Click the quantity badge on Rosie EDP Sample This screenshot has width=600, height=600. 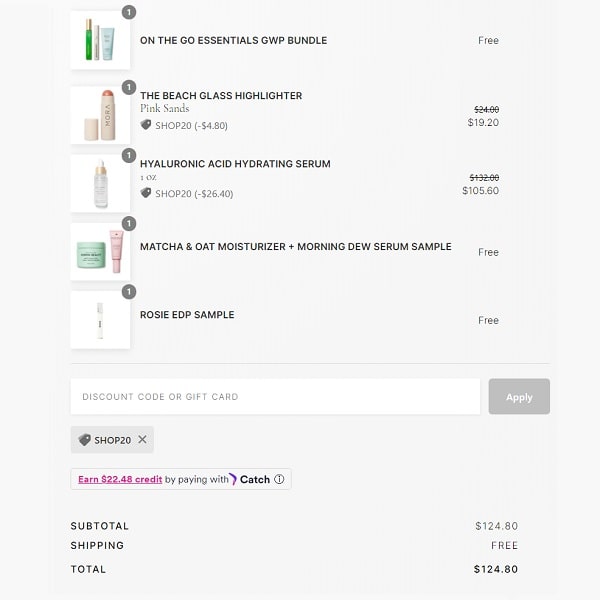pos(129,292)
